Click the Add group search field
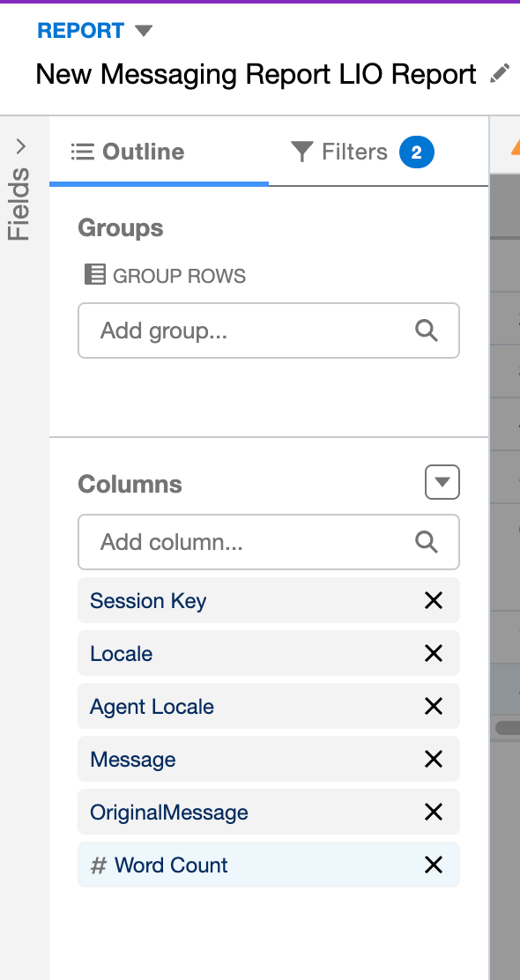 click(269, 330)
